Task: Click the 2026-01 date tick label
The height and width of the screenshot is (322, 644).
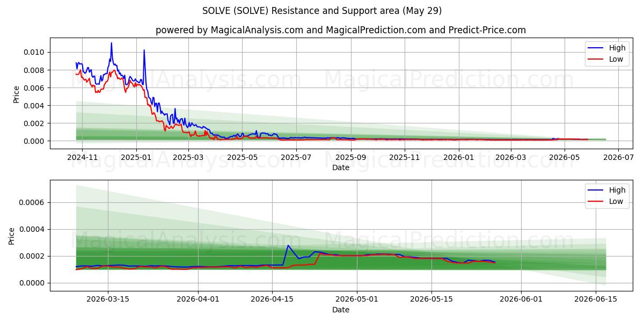Action: 460,157
